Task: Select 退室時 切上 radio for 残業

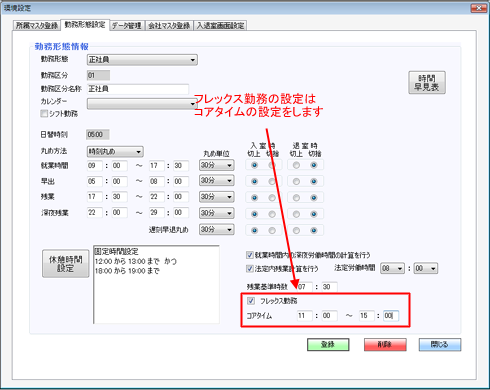Action: coord(296,198)
